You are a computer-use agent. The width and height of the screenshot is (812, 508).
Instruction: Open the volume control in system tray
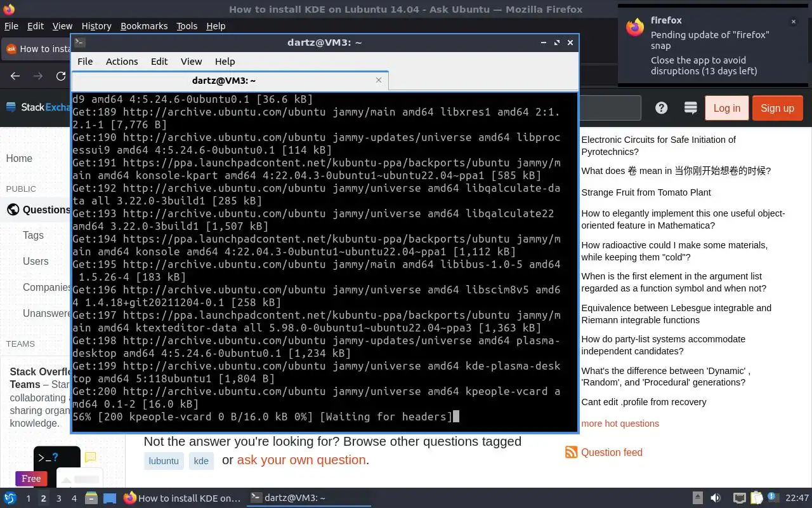pyautogui.click(x=716, y=498)
